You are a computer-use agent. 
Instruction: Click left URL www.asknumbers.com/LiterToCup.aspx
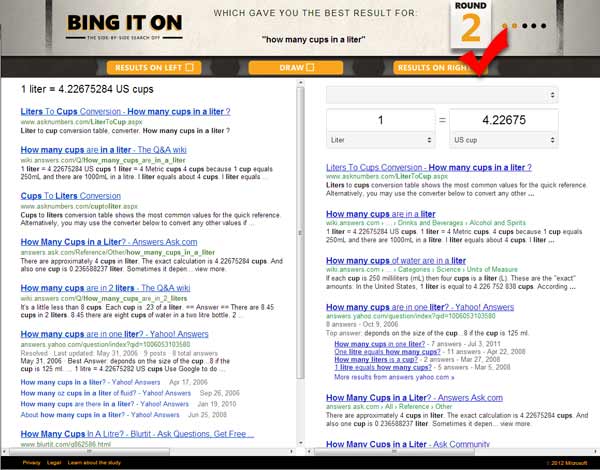[x=82, y=122]
